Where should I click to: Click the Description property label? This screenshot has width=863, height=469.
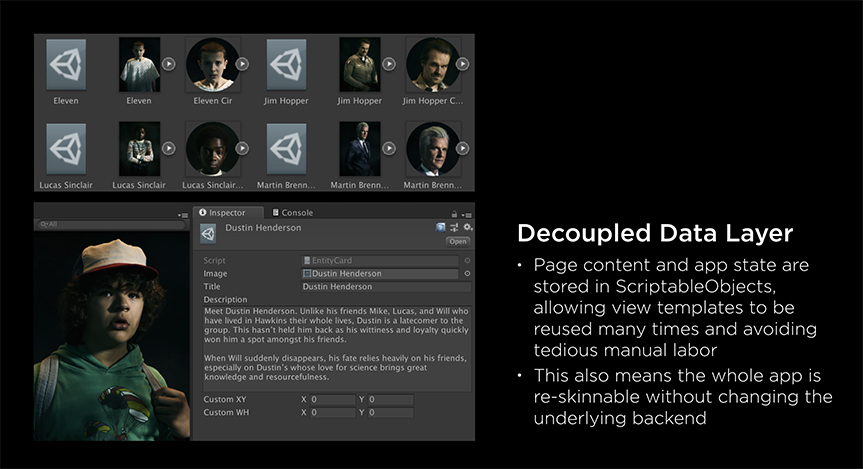click(x=225, y=299)
